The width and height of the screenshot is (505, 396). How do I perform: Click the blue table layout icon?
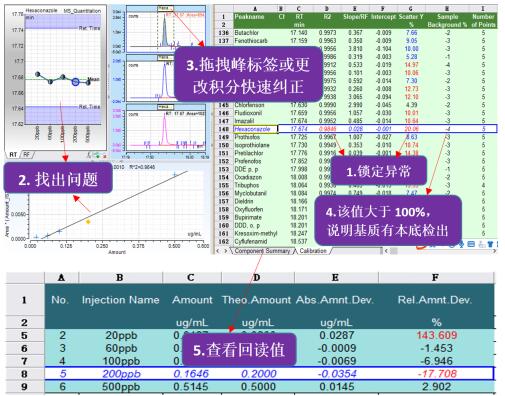471,244
